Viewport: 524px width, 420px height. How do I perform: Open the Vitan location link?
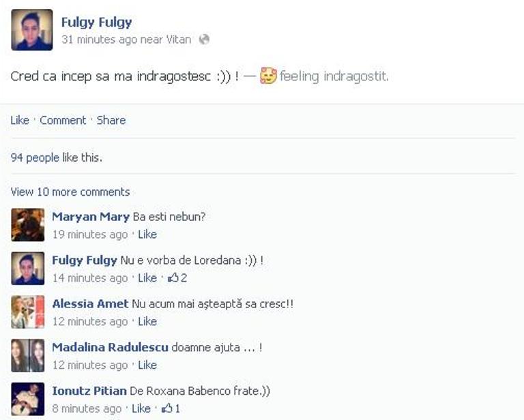coord(179,40)
